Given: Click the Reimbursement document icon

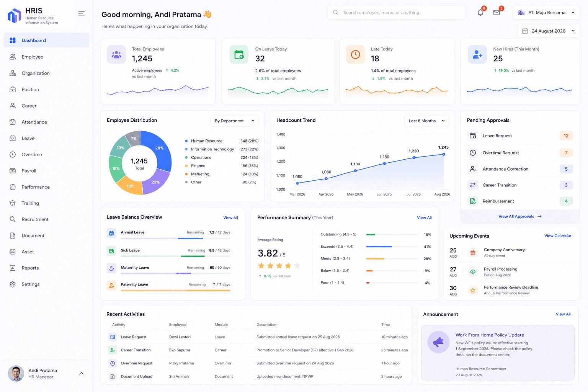Looking at the screenshot, I should (x=473, y=201).
